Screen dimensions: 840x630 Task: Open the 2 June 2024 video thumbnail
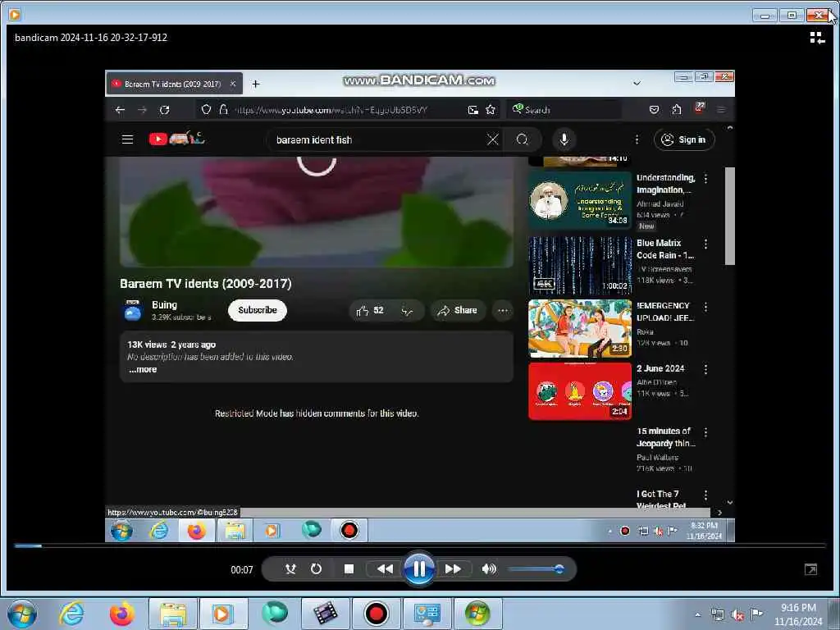[580, 391]
